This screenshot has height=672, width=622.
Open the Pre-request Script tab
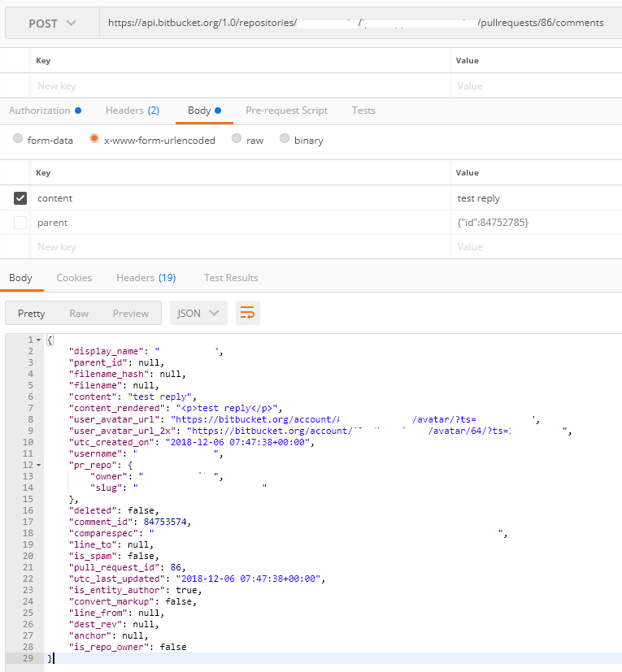point(286,111)
